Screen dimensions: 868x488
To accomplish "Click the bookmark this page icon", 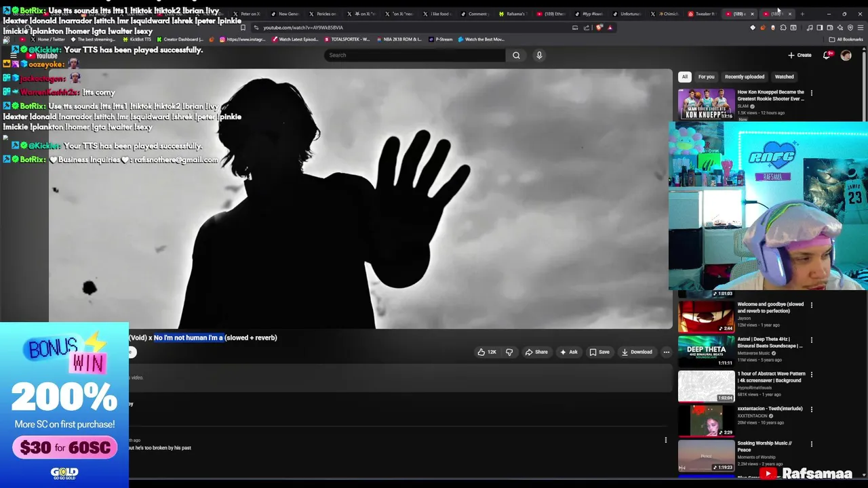I will point(243,28).
